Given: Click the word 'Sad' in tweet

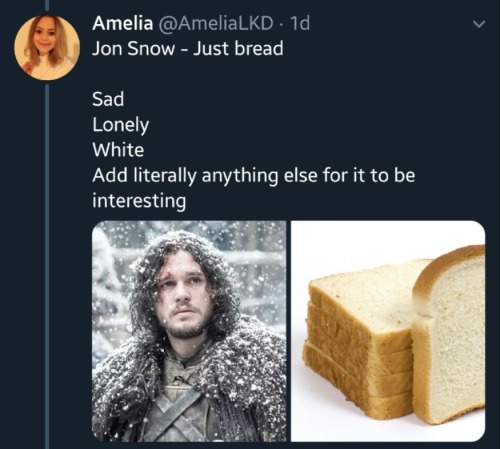Looking at the screenshot, I should pyautogui.click(x=108, y=99).
